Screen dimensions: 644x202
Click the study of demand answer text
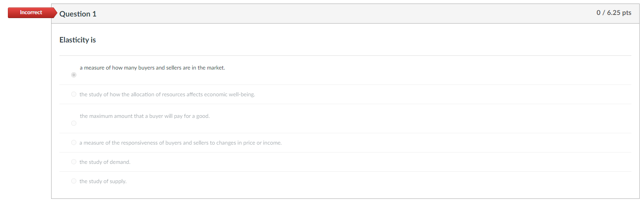105,162
